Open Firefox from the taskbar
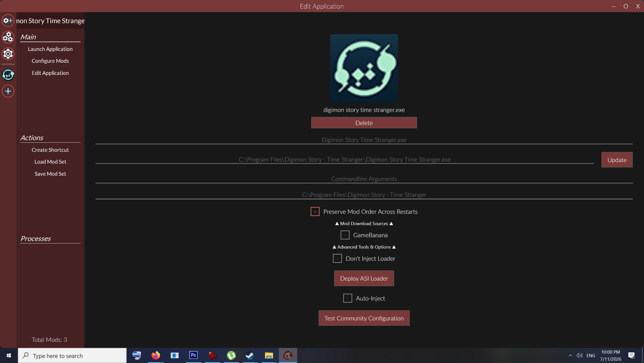The height and width of the screenshot is (363, 644). pyautogui.click(x=156, y=355)
